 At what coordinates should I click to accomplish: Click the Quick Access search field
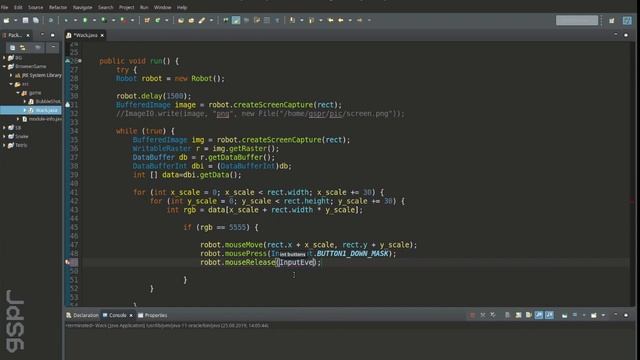tap(577, 20)
